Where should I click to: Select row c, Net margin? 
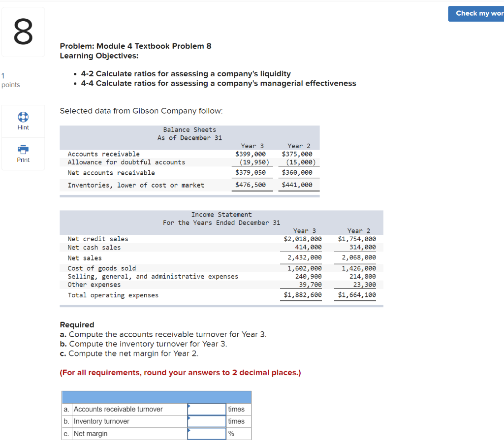point(123,433)
